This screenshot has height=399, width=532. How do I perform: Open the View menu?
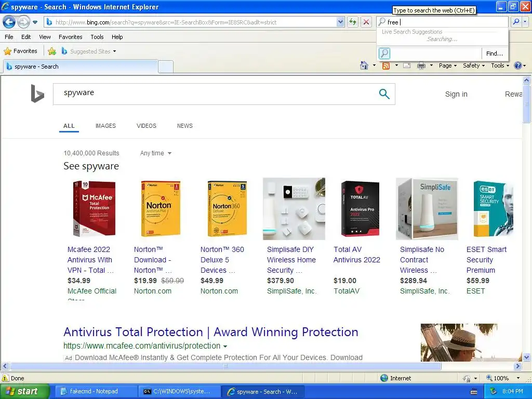pos(45,37)
